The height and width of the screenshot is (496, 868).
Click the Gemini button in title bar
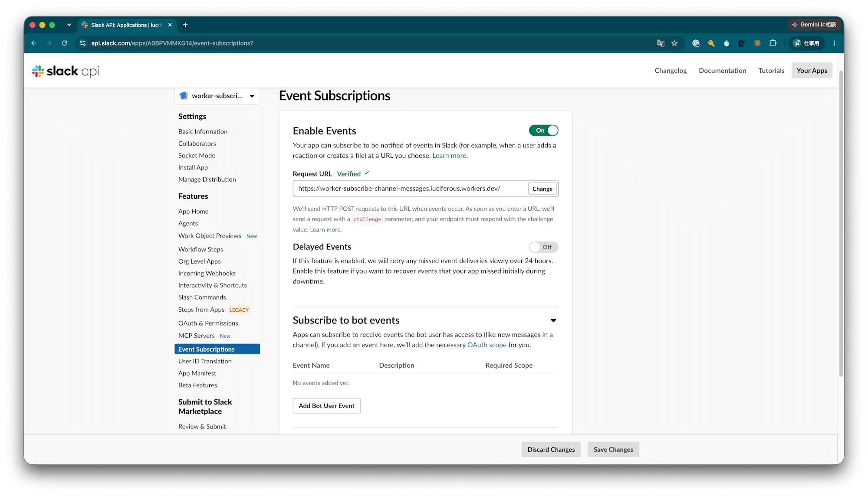coord(814,25)
